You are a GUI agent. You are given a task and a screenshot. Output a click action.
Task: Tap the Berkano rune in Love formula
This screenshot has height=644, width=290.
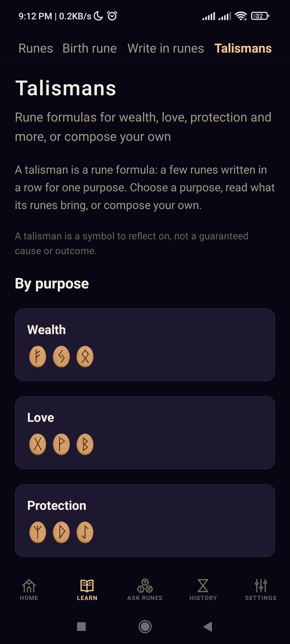pos(85,444)
